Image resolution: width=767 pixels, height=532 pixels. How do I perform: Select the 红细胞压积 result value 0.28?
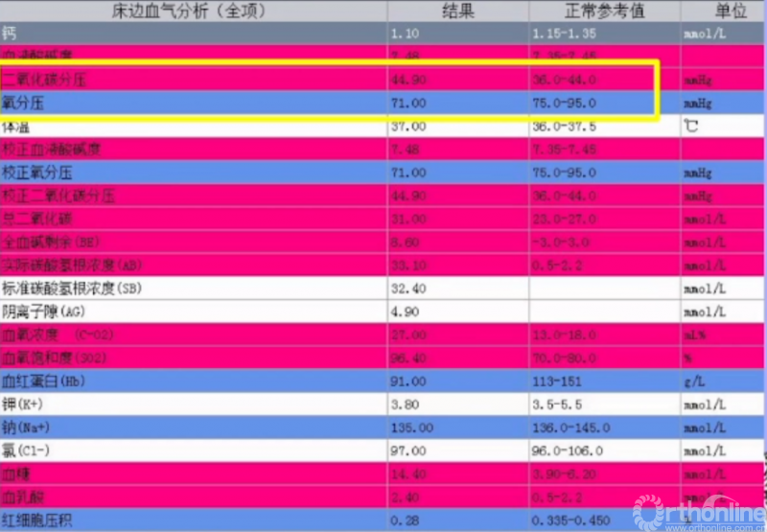pyautogui.click(x=405, y=520)
